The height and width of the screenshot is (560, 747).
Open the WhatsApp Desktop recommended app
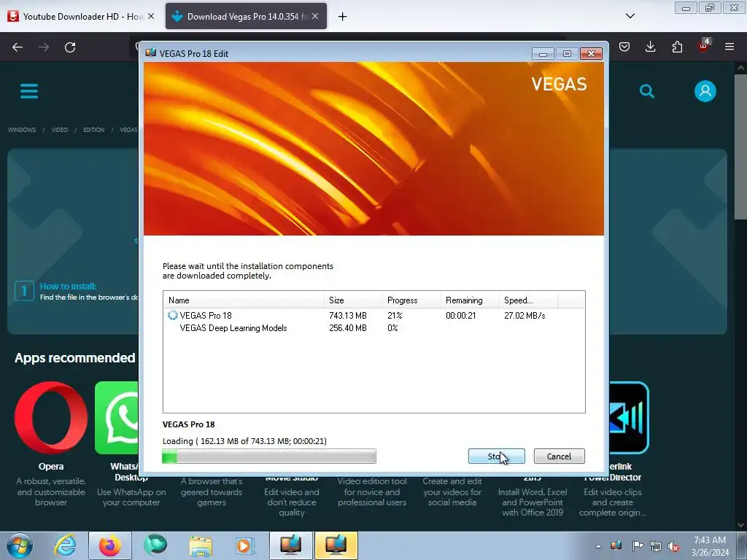[x=117, y=418]
